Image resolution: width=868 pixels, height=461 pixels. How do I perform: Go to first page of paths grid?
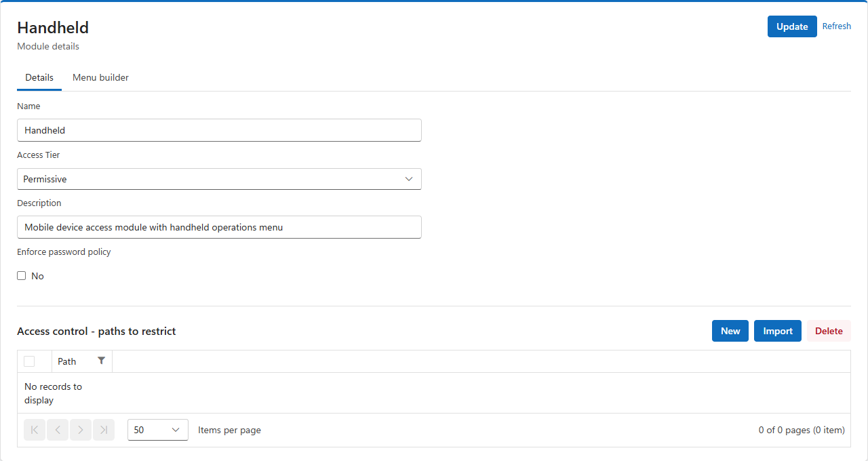[x=35, y=430]
